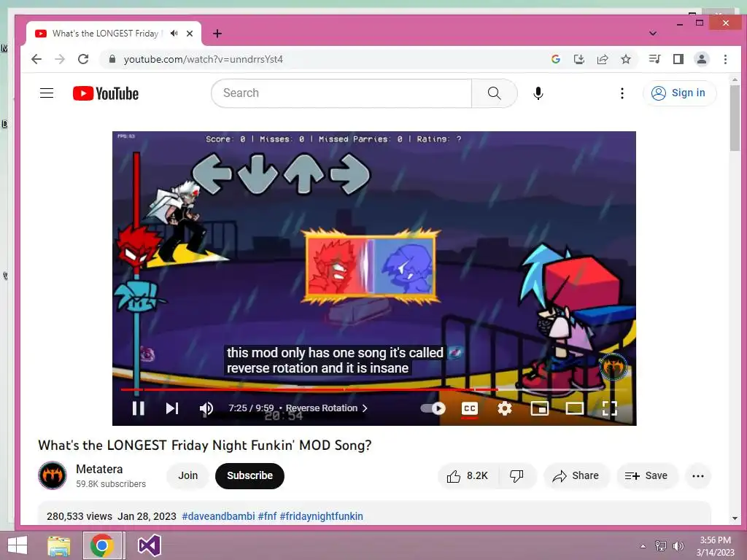The image size is (747, 560).
Task: Click the video channel watermark logo
Action: [613, 367]
